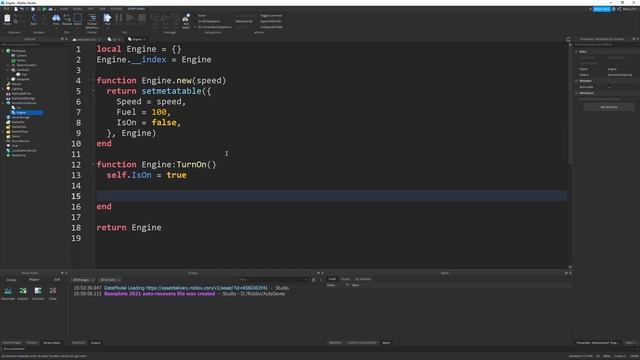The width and height of the screenshot is (640, 360).
Task: Click the blue Collaborate button at top right
Action: tap(602, 9)
